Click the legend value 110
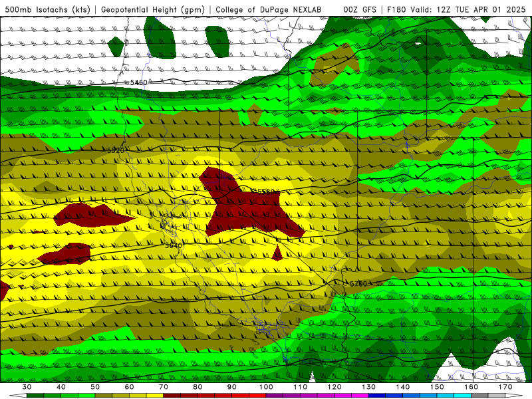The image size is (532, 399). pyautogui.click(x=301, y=387)
